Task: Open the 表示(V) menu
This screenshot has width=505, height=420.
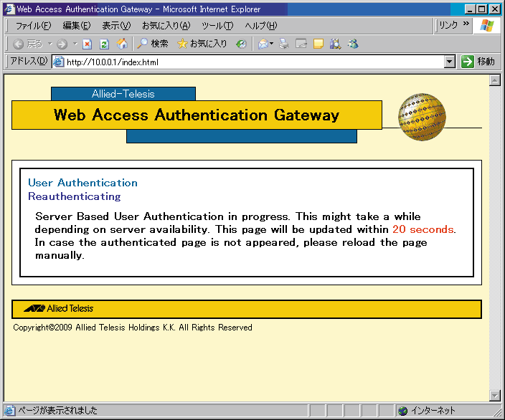Action: click(116, 26)
